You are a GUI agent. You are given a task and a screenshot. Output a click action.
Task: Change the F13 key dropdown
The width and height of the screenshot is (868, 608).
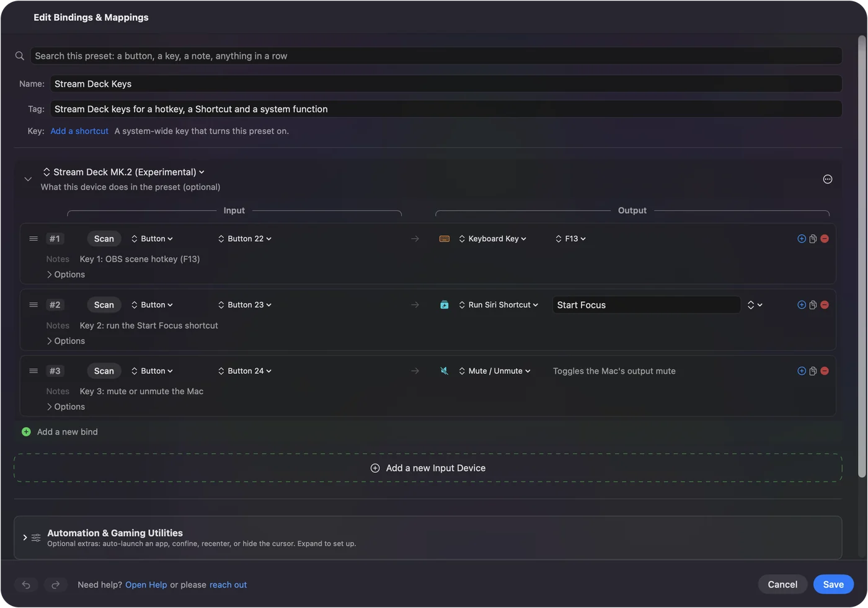pyautogui.click(x=570, y=239)
